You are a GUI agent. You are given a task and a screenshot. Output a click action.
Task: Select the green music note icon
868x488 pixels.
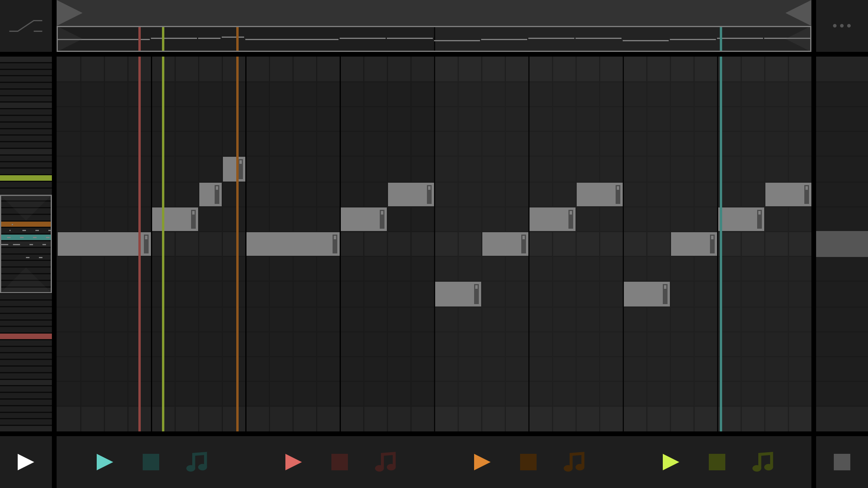coord(763,462)
